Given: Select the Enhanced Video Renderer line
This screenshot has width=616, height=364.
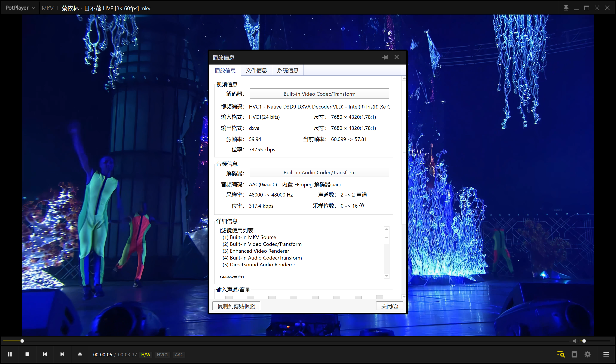Looking at the screenshot, I should pos(256,251).
